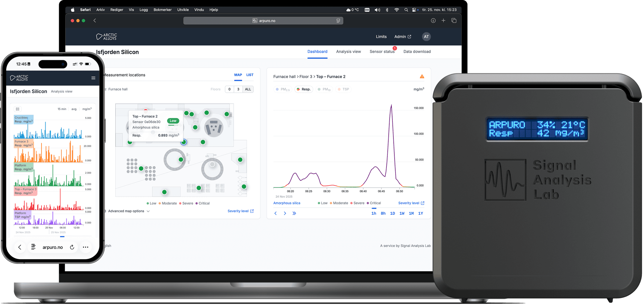Open the chart panel's Severity level link
Viewport: 644px width, 306px height.
pos(411,203)
